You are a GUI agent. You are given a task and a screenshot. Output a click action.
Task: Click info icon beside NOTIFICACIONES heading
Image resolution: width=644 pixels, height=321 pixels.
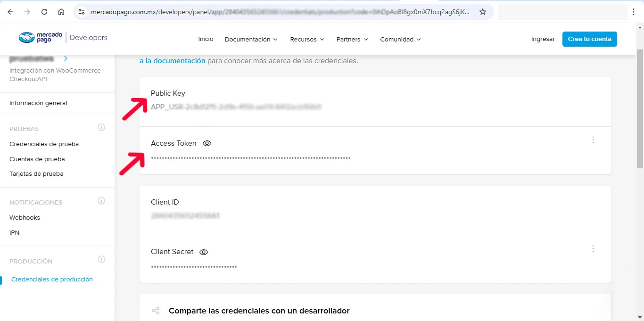(x=101, y=201)
